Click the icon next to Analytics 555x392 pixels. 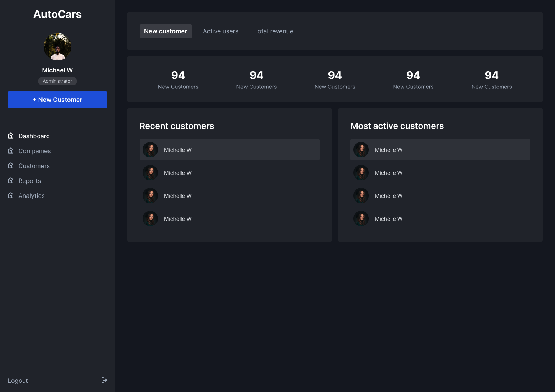(11, 196)
